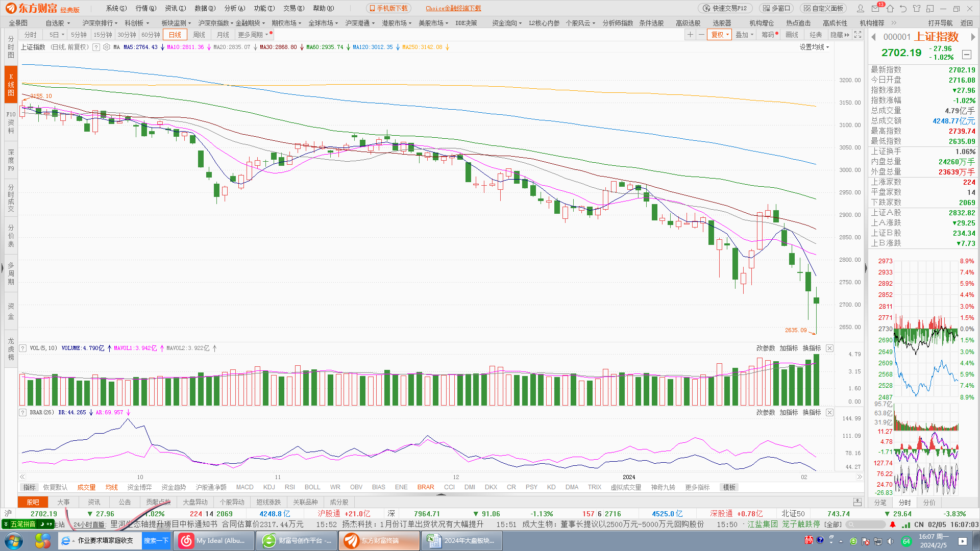Toggle the 成交量 volume indicator
This screenshot has height=551, width=980.
click(86, 487)
